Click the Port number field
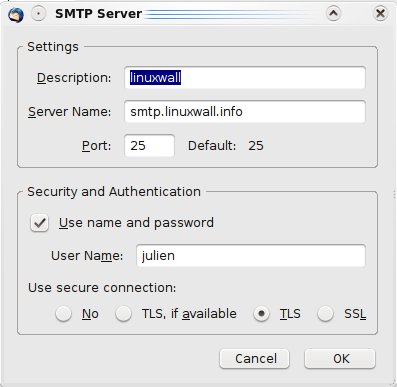 click(x=149, y=146)
